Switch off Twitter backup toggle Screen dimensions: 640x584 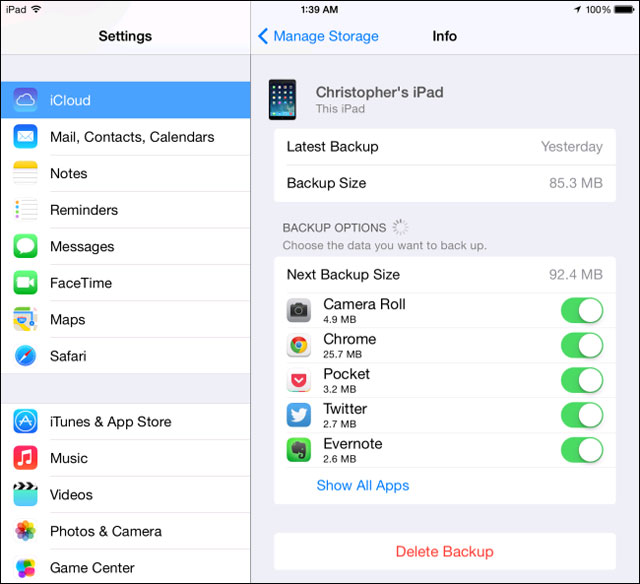coord(582,415)
